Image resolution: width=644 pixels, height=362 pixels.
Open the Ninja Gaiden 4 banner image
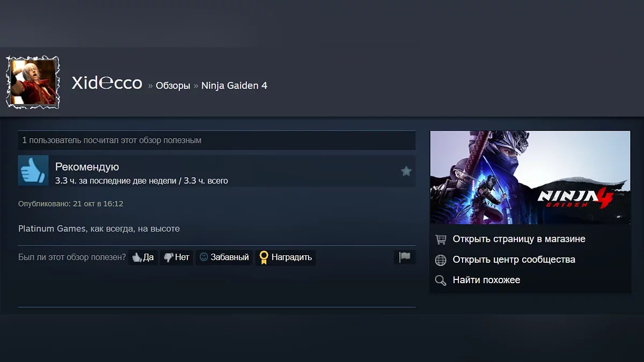pos(530,178)
